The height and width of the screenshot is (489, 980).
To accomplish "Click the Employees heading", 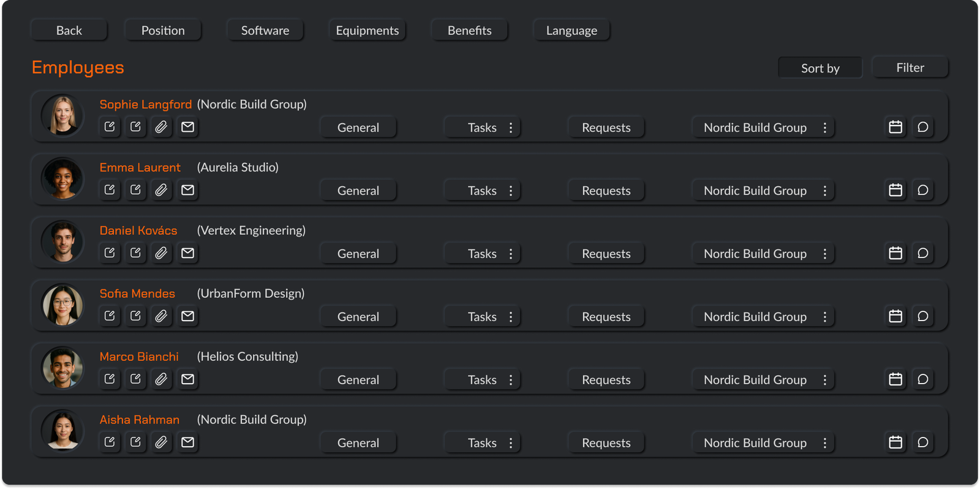I will pyautogui.click(x=78, y=67).
